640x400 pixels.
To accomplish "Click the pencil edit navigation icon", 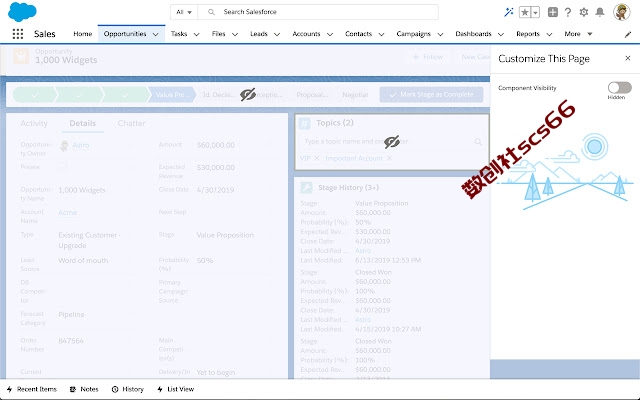I will [x=628, y=35].
